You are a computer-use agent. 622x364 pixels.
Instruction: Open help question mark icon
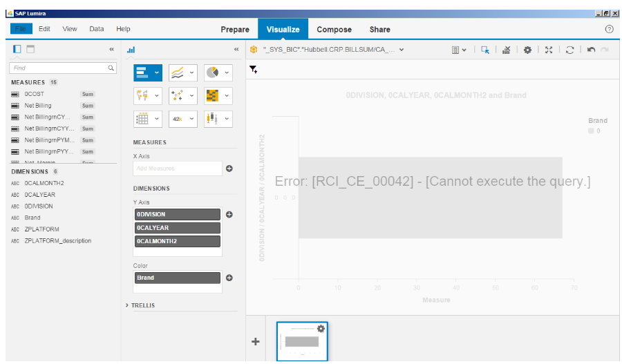click(x=610, y=29)
